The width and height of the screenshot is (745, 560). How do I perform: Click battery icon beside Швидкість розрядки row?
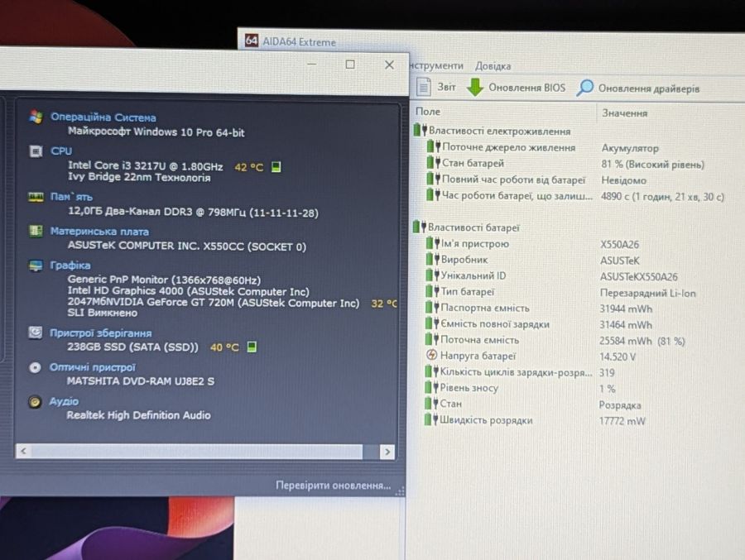(x=431, y=419)
